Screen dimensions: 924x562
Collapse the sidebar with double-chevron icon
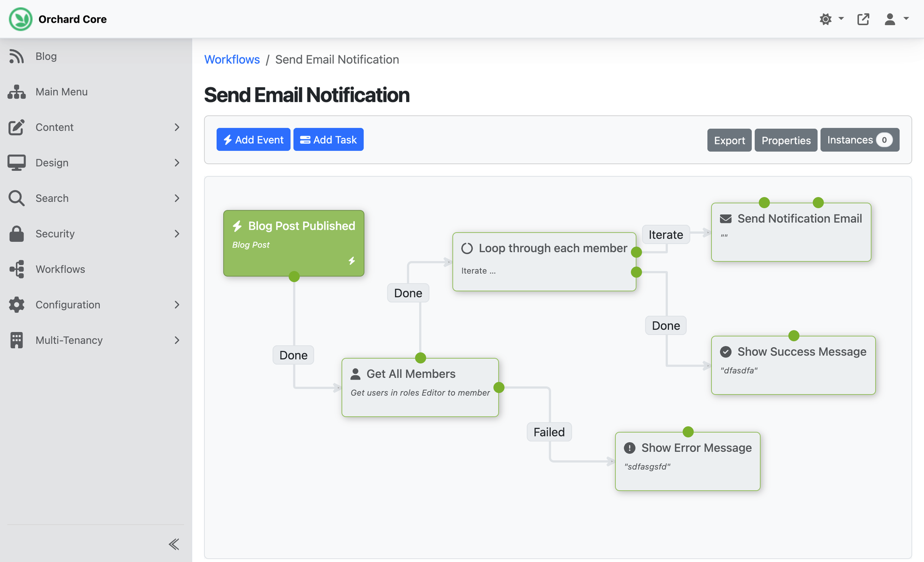[174, 544]
